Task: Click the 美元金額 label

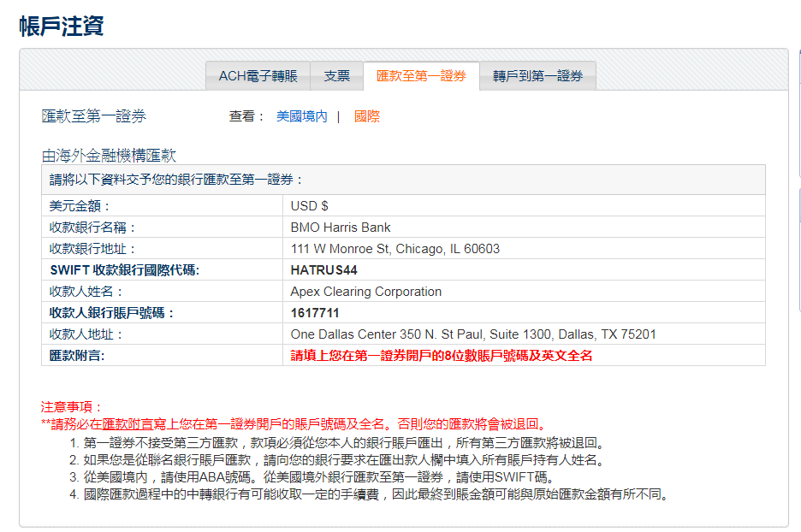Action: tap(80, 206)
